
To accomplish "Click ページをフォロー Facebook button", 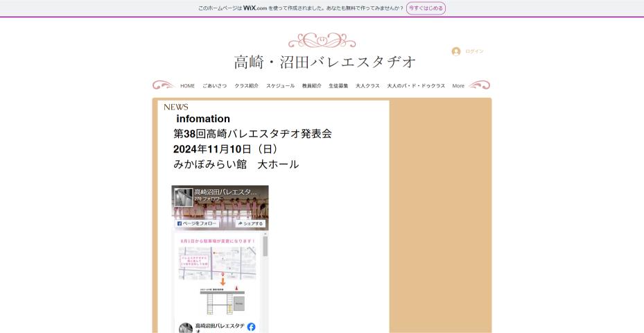I will 197,223.
